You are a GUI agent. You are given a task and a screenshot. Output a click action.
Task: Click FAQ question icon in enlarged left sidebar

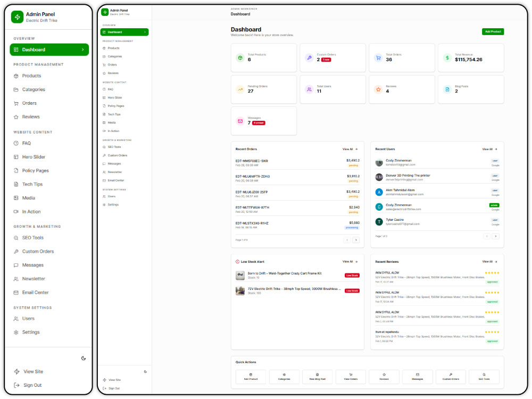pos(16,143)
